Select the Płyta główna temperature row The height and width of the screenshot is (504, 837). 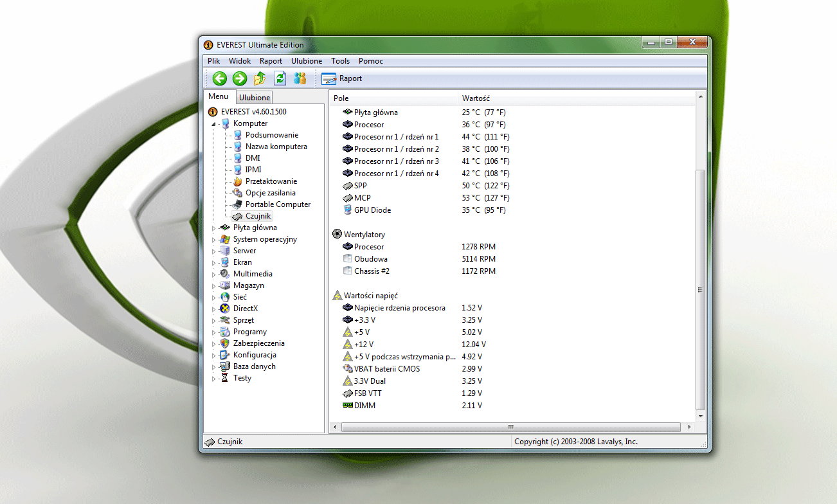point(512,113)
